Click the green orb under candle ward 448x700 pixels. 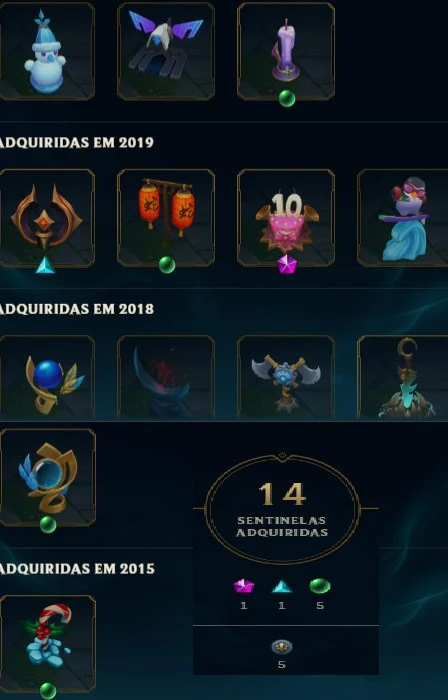287,98
